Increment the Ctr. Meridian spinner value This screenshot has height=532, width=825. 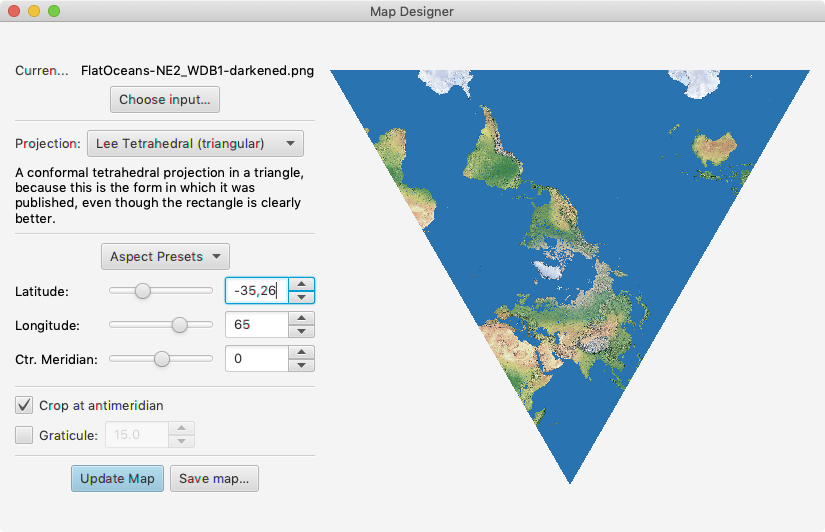(x=302, y=352)
